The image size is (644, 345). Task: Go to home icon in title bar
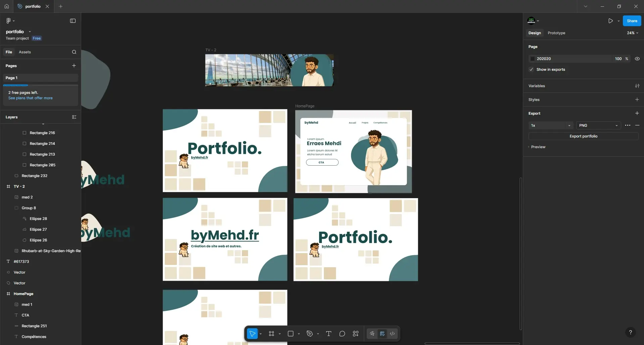(7, 6)
